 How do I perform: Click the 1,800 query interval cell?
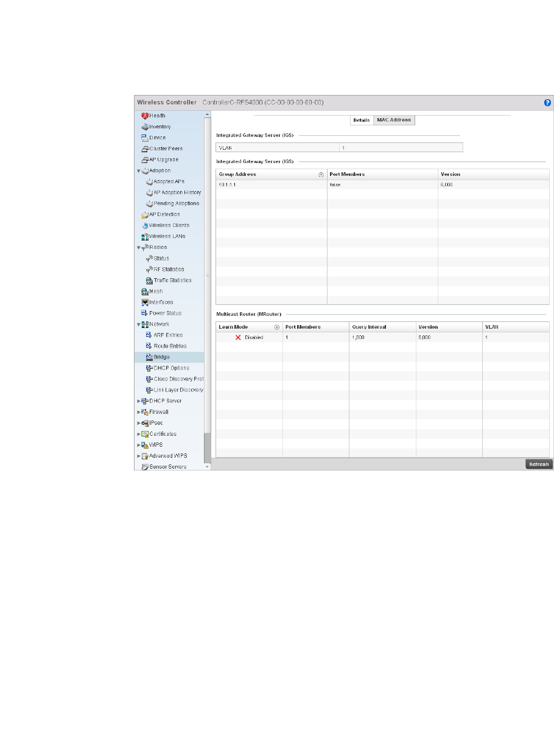pos(382,337)
